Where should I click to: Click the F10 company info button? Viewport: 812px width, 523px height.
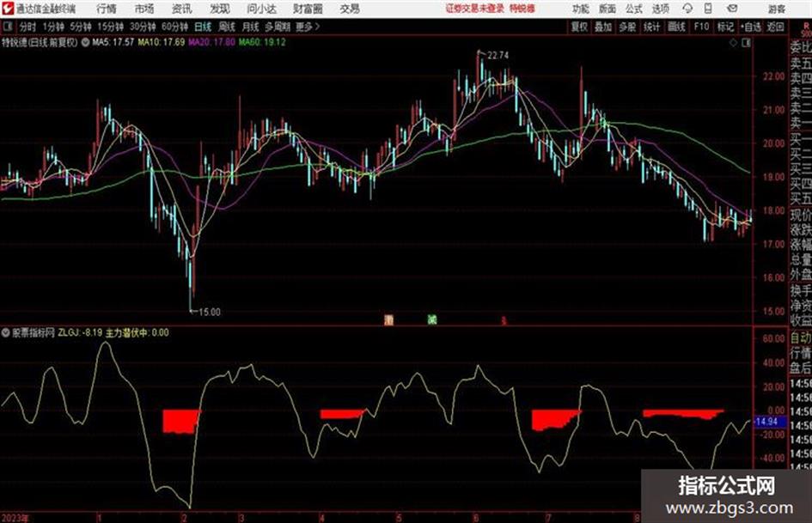click(x=701, y=27)
